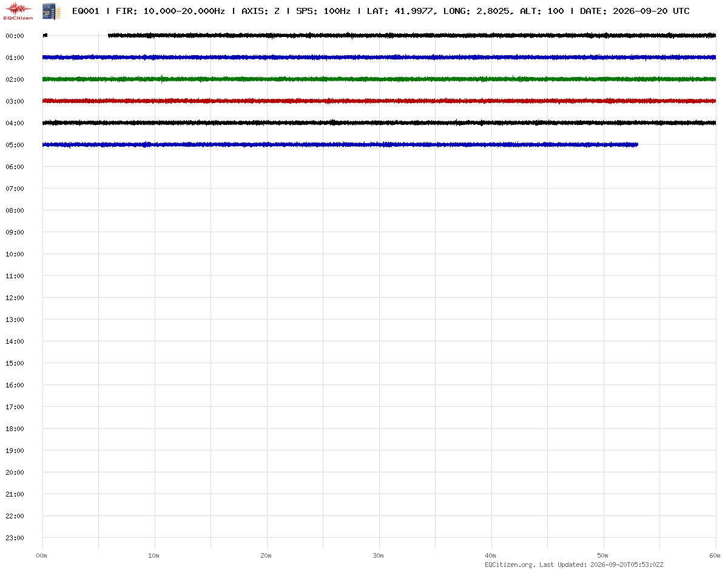728x570 pixels.
Task: Click the EQCitizen.org Last Updated footer text
Action: click(x=574, y=565)
